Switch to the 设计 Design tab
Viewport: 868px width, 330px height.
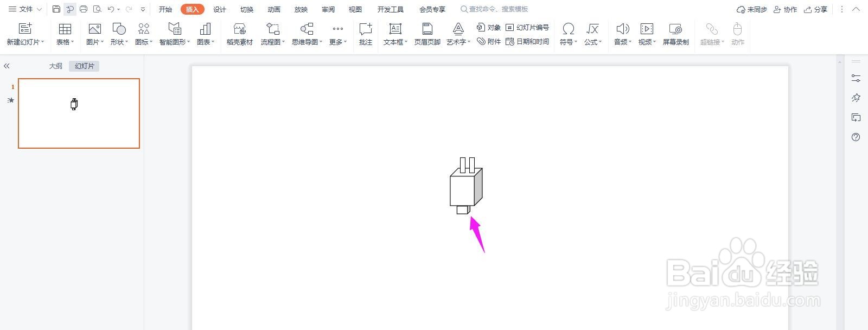(220, 9)
